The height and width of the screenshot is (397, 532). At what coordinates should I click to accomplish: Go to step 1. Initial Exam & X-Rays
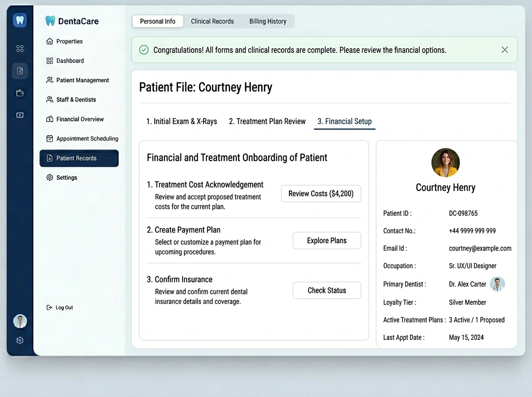point(182,121)
